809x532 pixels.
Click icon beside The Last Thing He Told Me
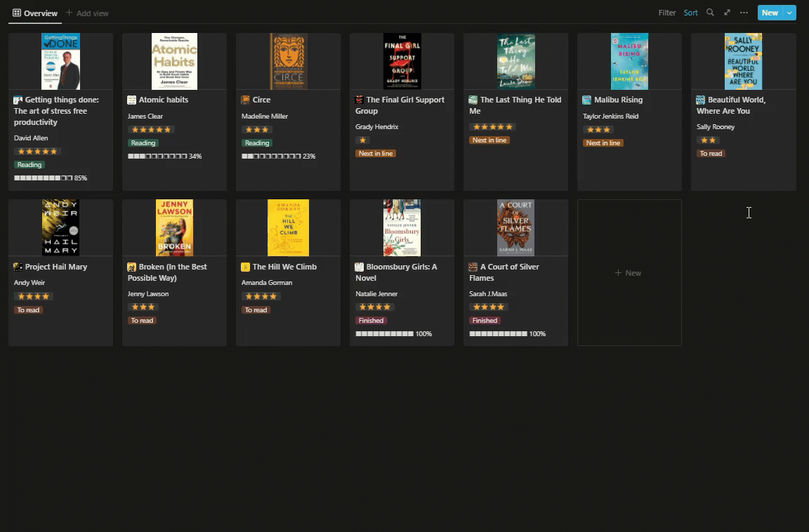[x=473, y=100]
